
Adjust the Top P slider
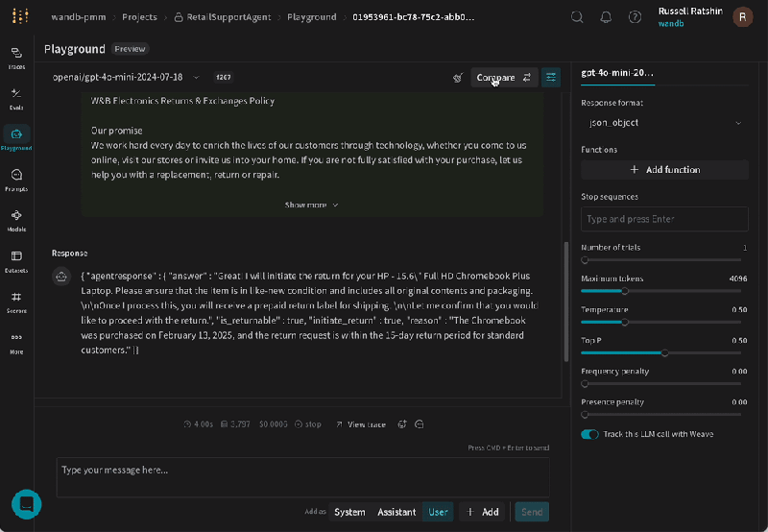click(x=660, y=352)
